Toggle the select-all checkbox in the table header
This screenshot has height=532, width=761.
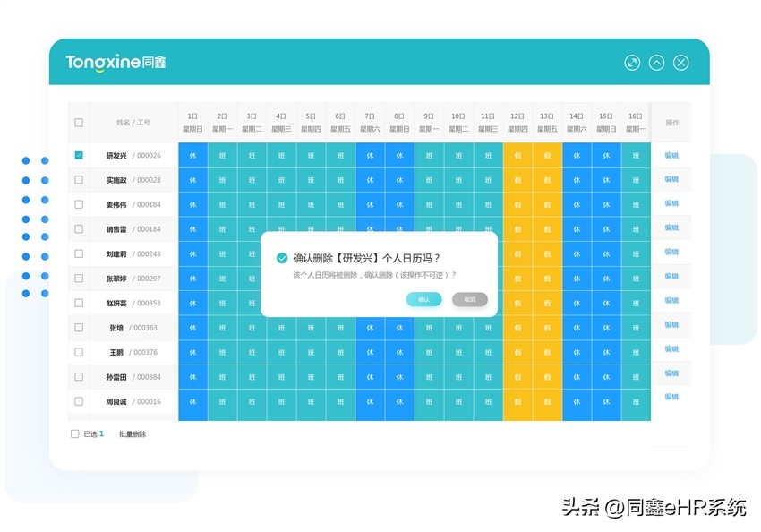click(78, 122)
